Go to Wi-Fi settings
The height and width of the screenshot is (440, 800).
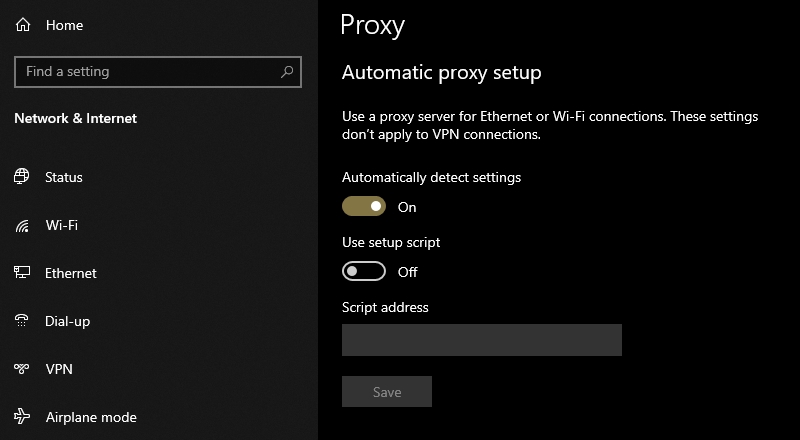pos(62,225)
